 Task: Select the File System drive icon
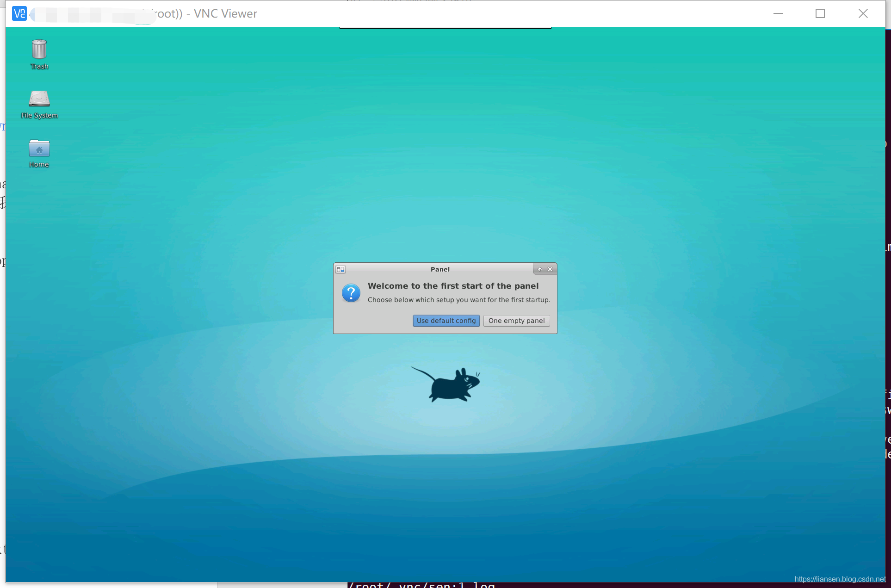39,99
